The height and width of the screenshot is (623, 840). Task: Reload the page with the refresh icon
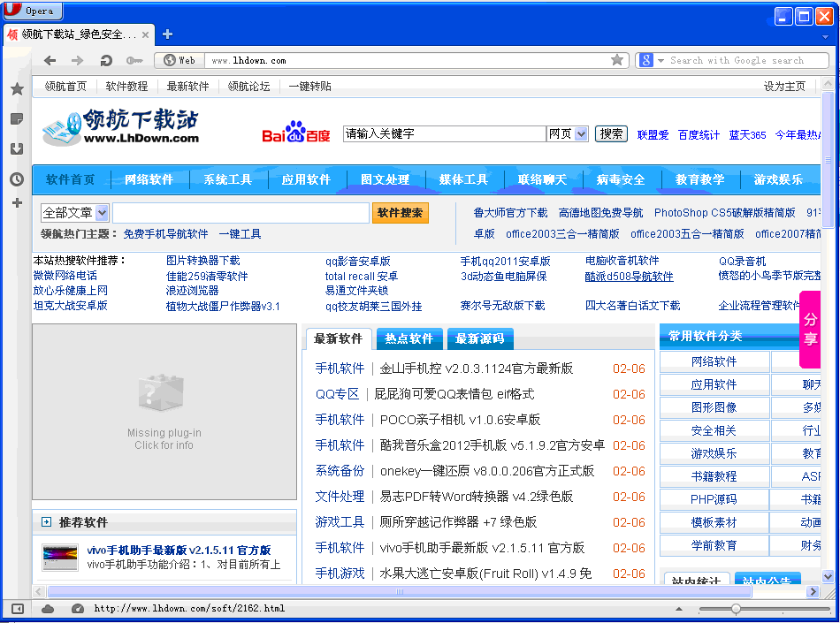point(106,60)
